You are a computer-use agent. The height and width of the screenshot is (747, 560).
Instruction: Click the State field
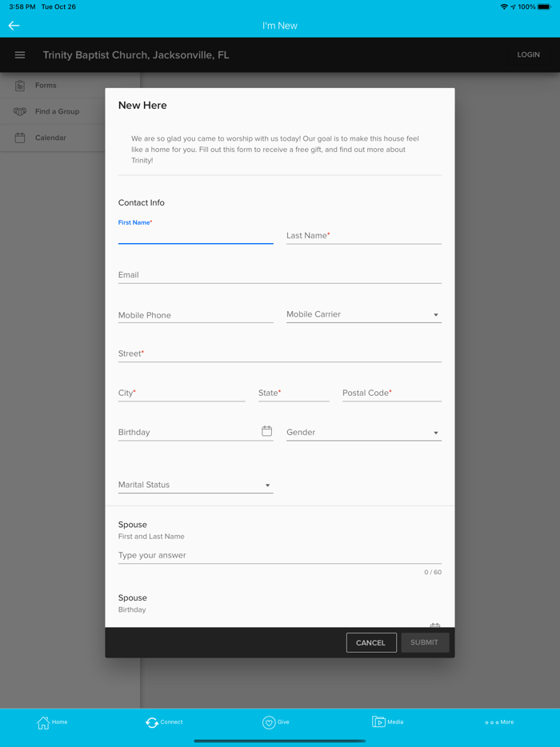click(294, 393)
